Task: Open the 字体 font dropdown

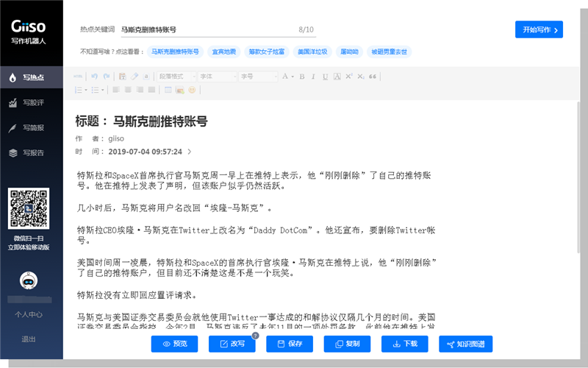Action: click(x=217, y=77)
